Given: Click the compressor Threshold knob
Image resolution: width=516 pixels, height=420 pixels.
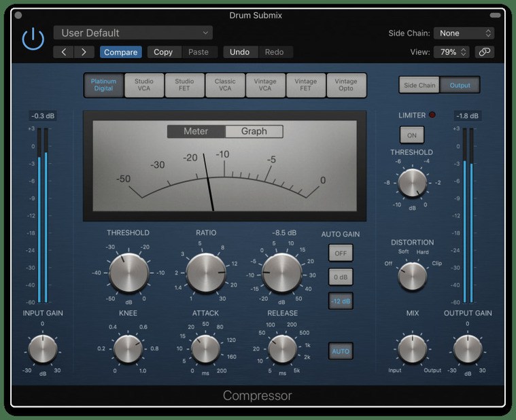Looking at the screenshot, I should (128, 273).
